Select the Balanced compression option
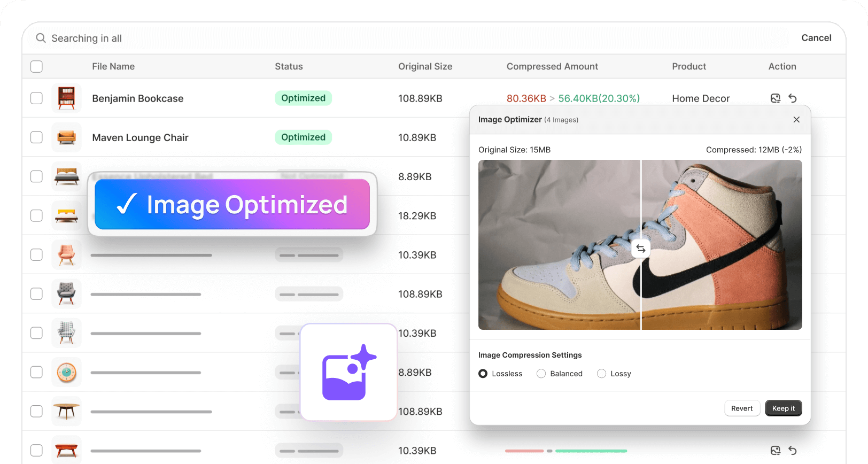868x464 pixels. click(541, 374)
